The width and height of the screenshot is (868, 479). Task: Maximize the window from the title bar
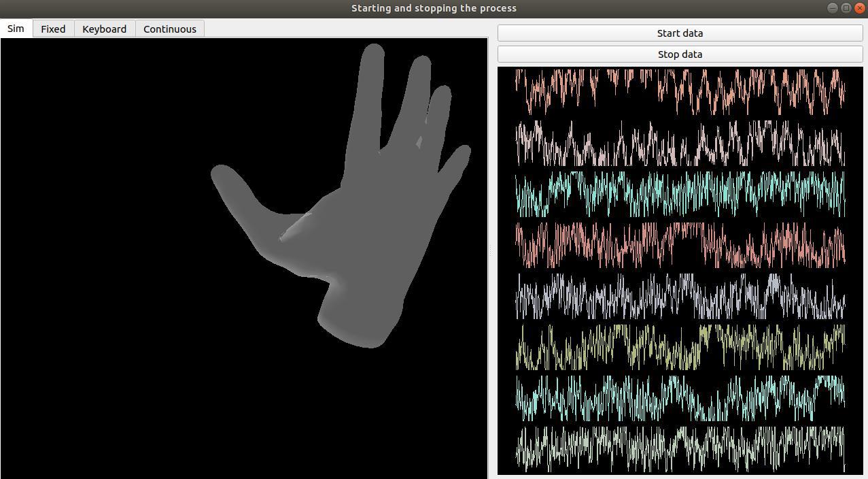click(846, 8)
